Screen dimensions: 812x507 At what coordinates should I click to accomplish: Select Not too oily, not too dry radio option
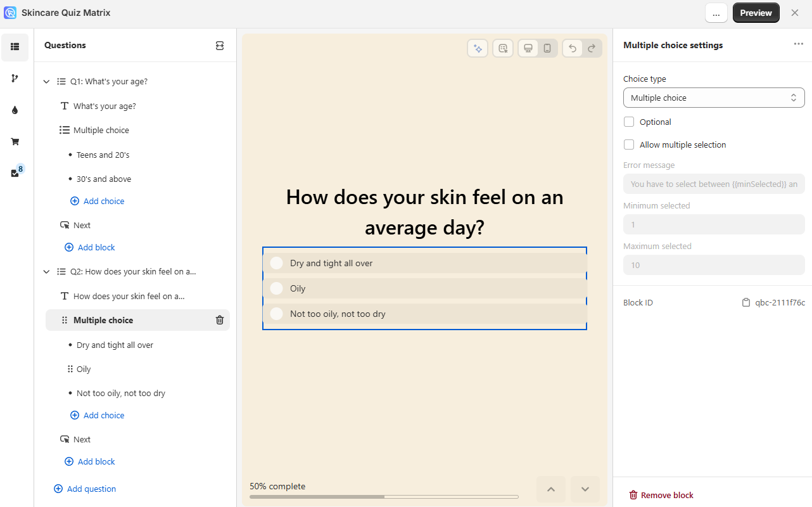[276, 314]
